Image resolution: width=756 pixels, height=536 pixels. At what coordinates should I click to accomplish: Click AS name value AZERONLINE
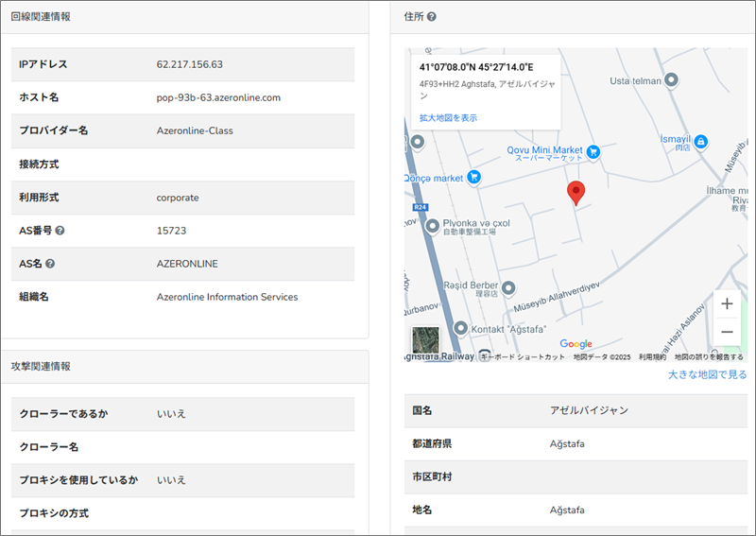point(187,264)
